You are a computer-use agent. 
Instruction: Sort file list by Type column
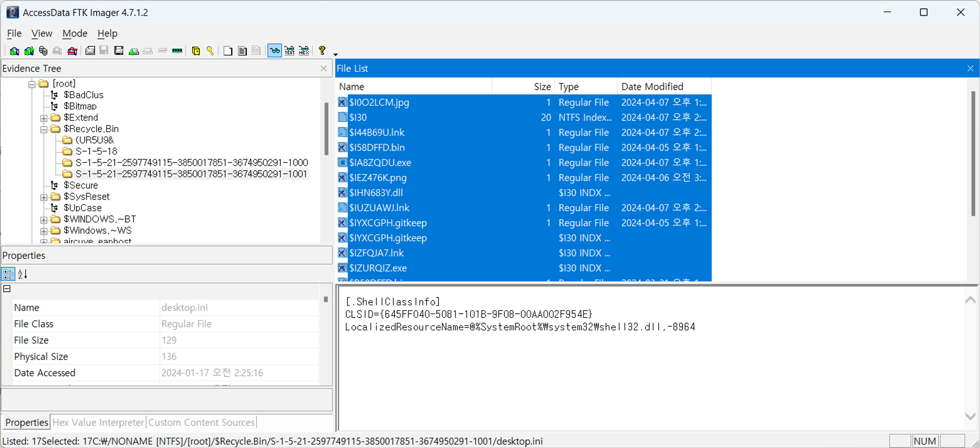(x=586, y=86)
